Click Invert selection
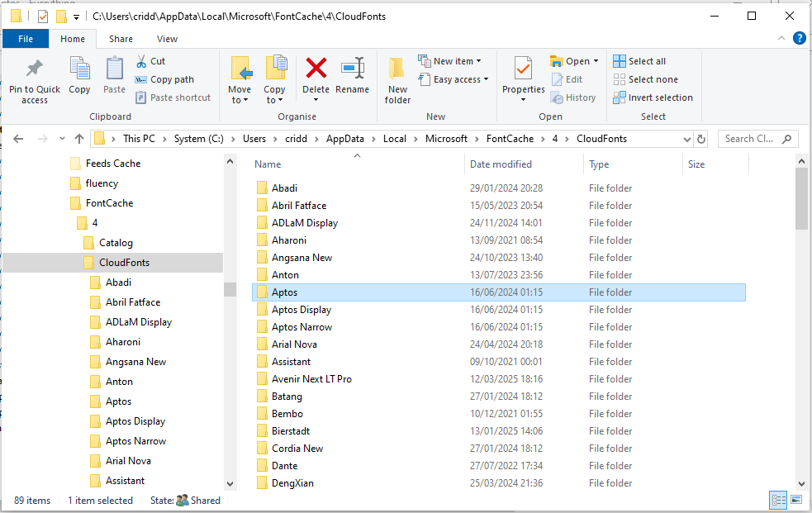Viewport: 812px width, 513px height. [x=653, y=97]
